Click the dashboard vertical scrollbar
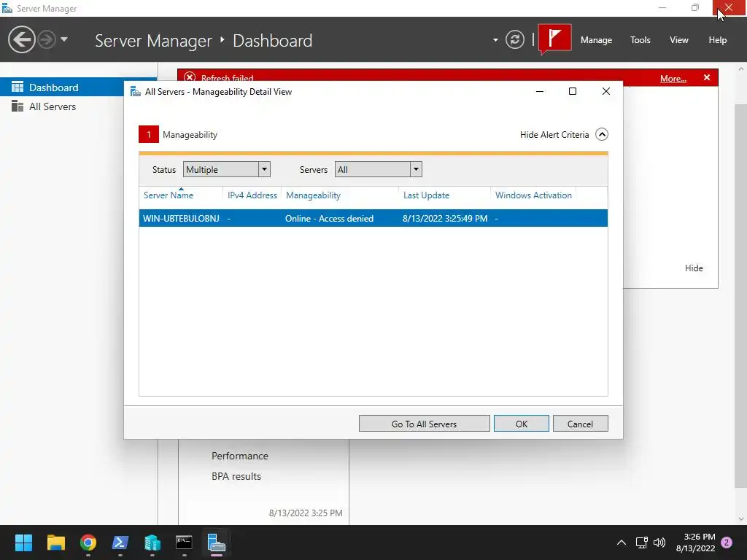This screenshot has height=560, width=747. (x=740, y=295)
